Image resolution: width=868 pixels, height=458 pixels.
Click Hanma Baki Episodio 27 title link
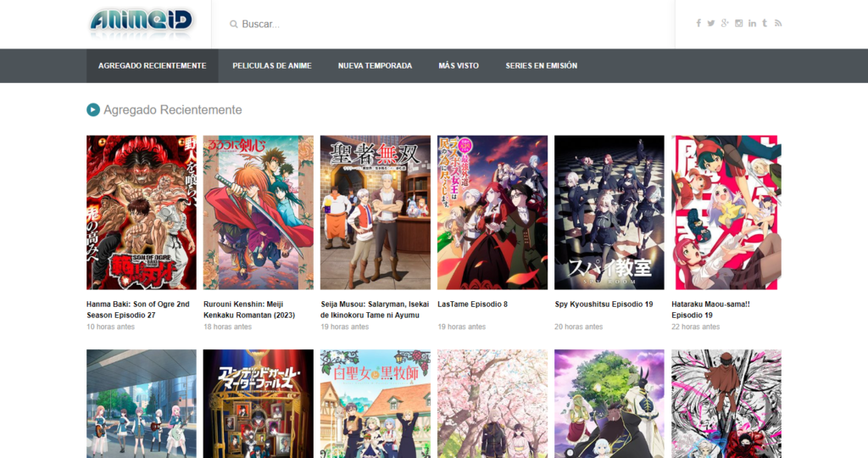pos(138,310)
